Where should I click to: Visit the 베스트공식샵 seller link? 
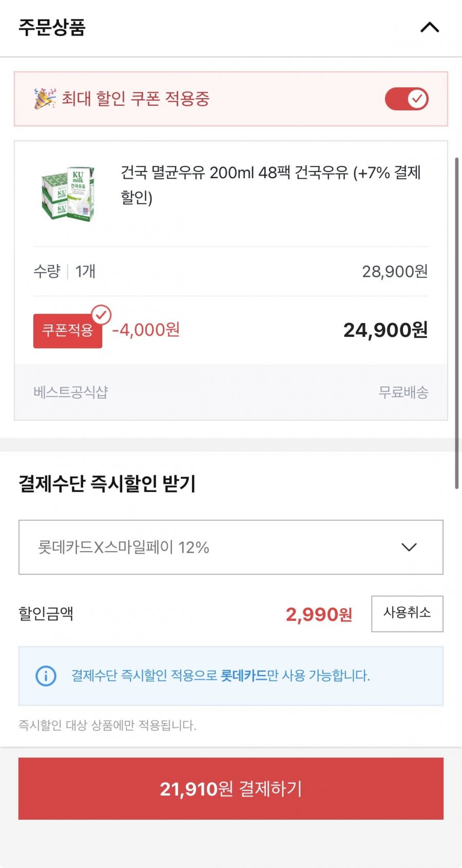(71, 392)
